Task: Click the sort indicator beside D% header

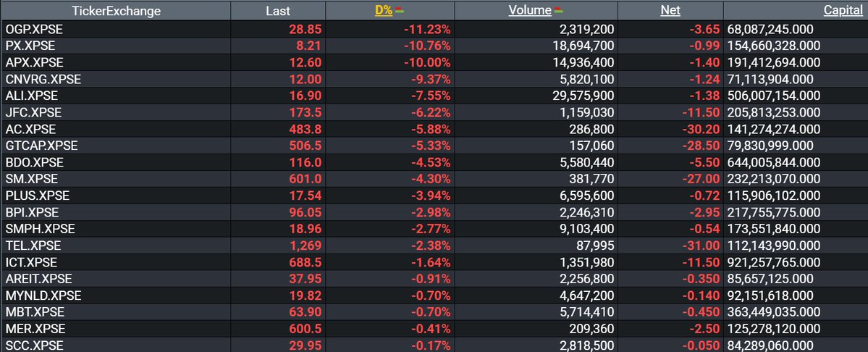Action: (x=399, y=11)
